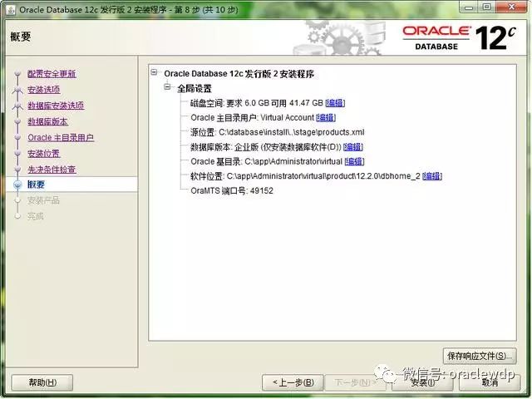Select the 源位置 products.xml path row

[x=277, y=132]
